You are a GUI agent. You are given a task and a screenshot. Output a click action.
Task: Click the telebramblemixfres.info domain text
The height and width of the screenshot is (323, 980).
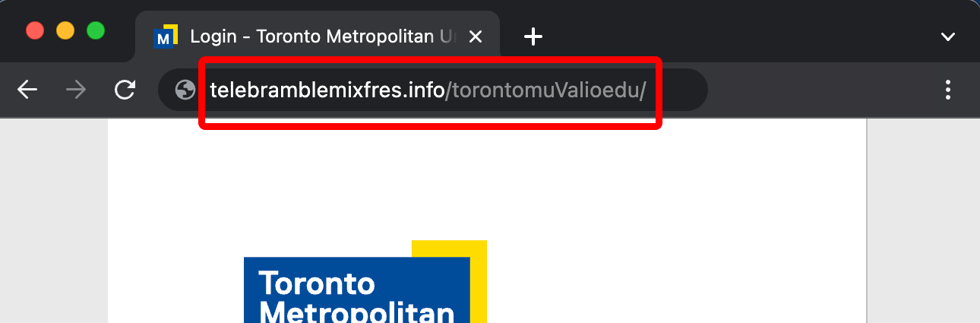coord(327,90)
